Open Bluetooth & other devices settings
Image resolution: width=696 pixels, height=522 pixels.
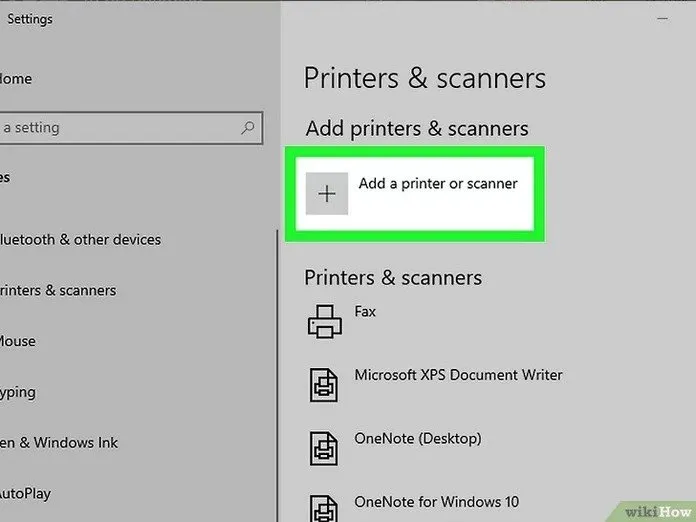click(80, 239)
